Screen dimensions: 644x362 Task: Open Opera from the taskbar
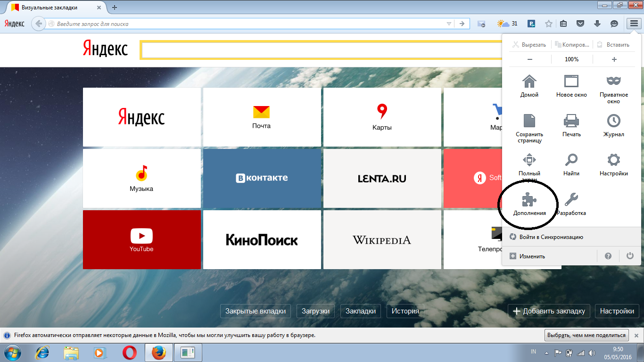point(129,353)
